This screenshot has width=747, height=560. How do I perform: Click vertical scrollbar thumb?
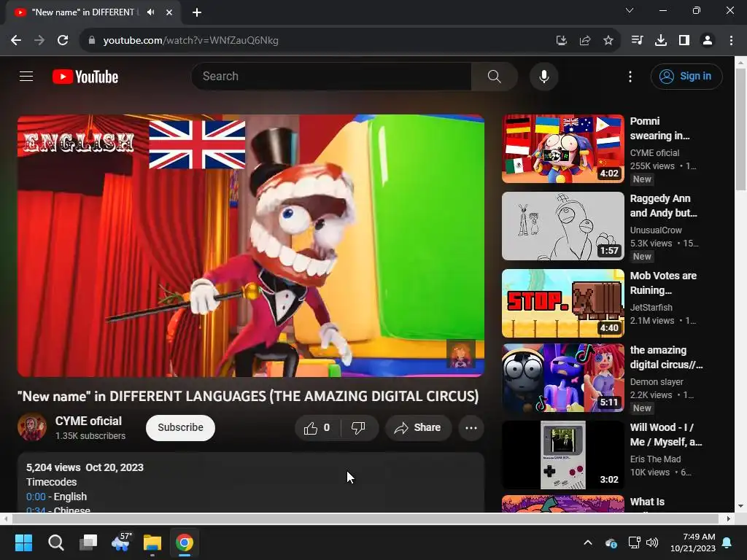click(740, 129)
